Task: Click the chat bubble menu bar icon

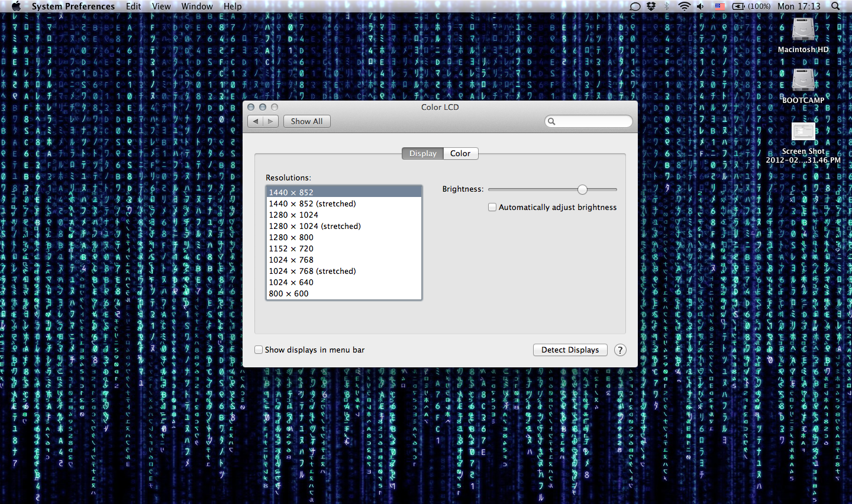Action: coord(635,7)
